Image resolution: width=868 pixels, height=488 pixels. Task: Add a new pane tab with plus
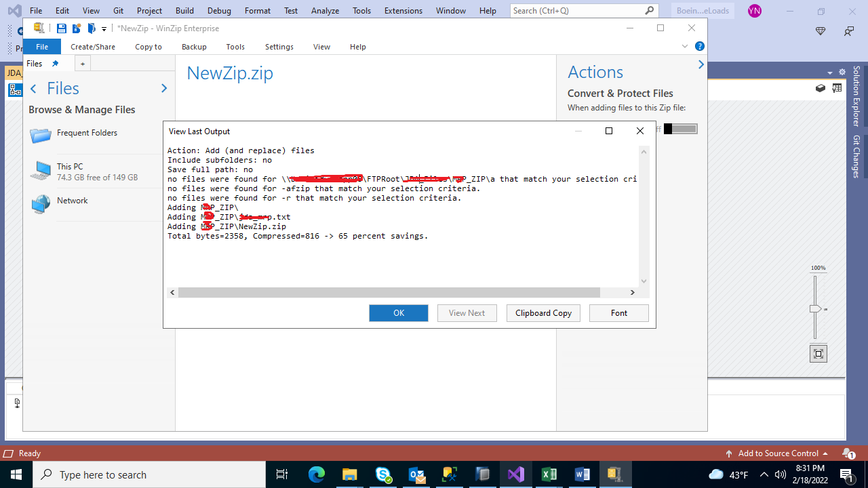[83, 63]
